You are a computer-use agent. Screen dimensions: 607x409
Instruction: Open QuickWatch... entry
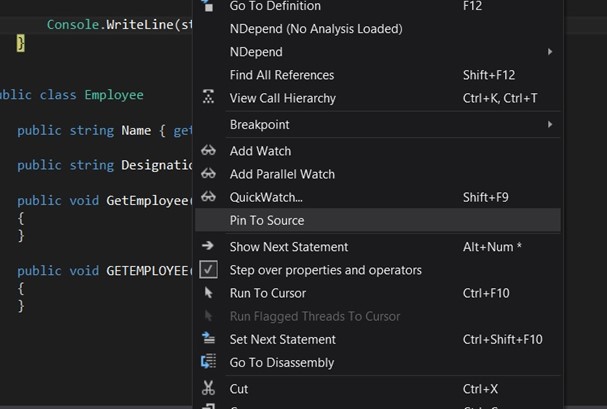pos(377,197)
